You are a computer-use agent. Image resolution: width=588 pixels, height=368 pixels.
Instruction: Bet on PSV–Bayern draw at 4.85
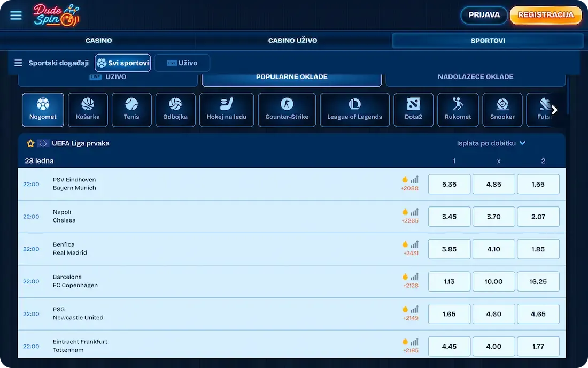pyautogui.click(x=493, y=184)
